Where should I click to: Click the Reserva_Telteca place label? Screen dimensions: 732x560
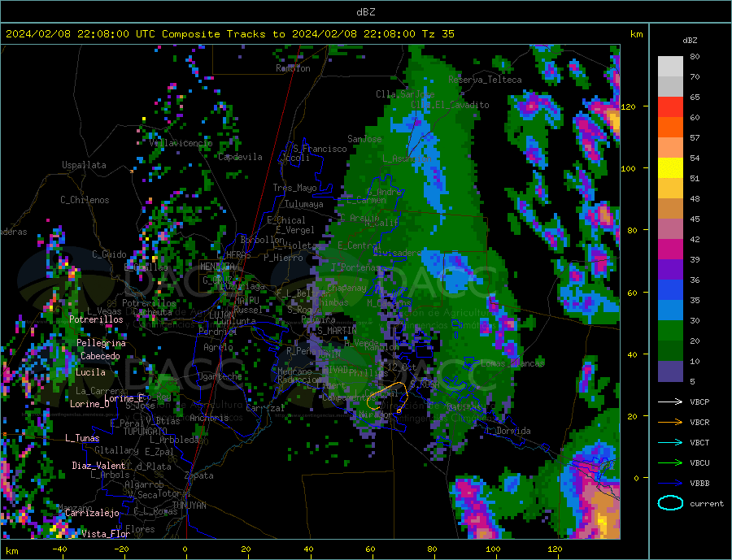click(485, 80)
